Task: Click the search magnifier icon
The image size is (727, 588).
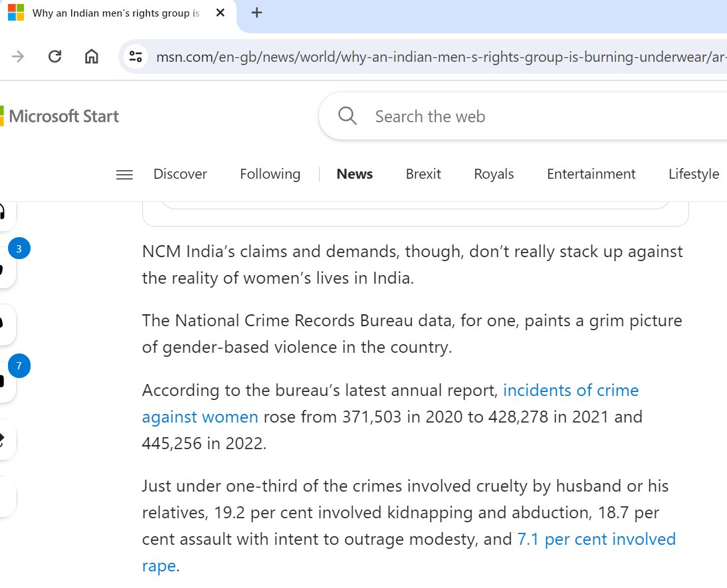Action: click(x=348, y=116)
